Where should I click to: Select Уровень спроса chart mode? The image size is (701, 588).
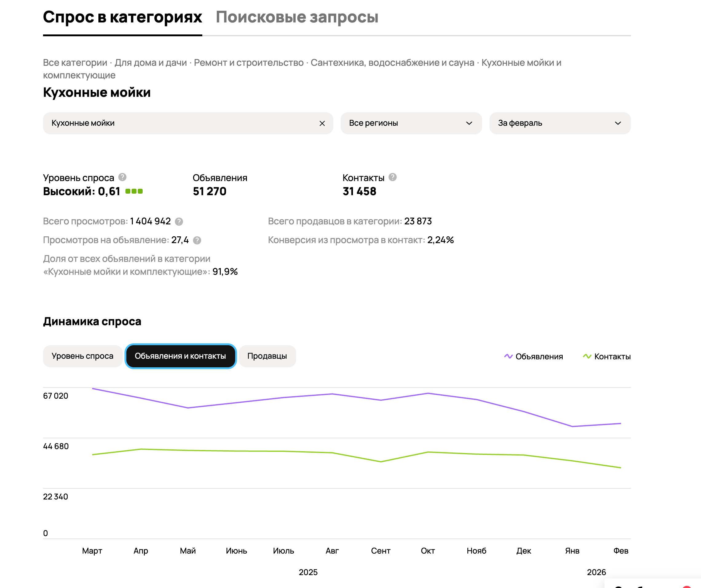pos(82,356)
